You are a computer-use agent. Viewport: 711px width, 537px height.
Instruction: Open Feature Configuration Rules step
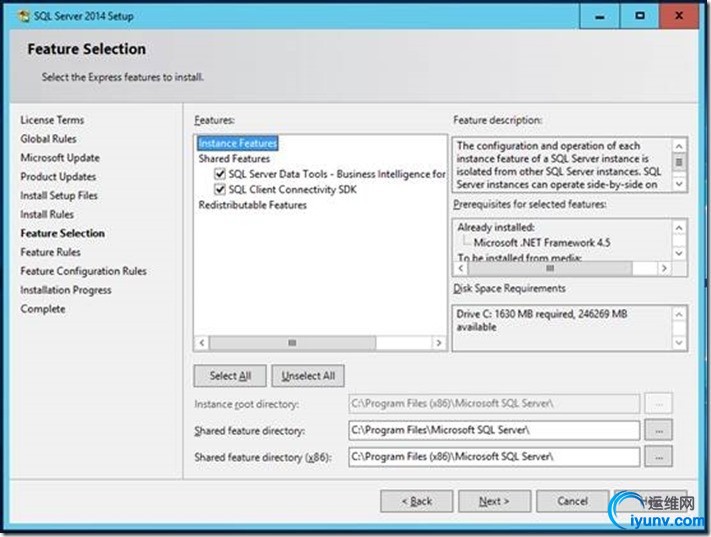click(83, 271)
